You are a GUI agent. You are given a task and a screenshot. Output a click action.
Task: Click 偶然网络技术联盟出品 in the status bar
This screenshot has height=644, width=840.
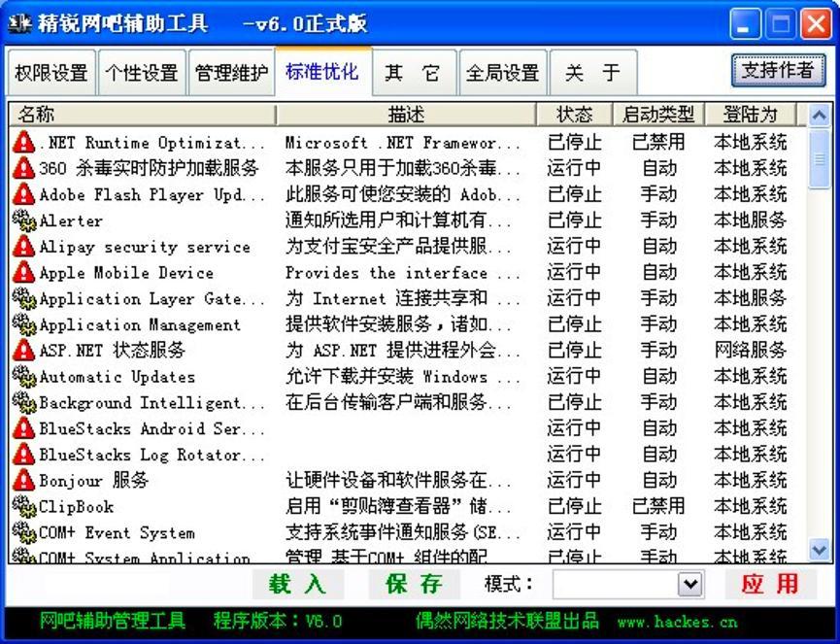[x=507, y=621]
